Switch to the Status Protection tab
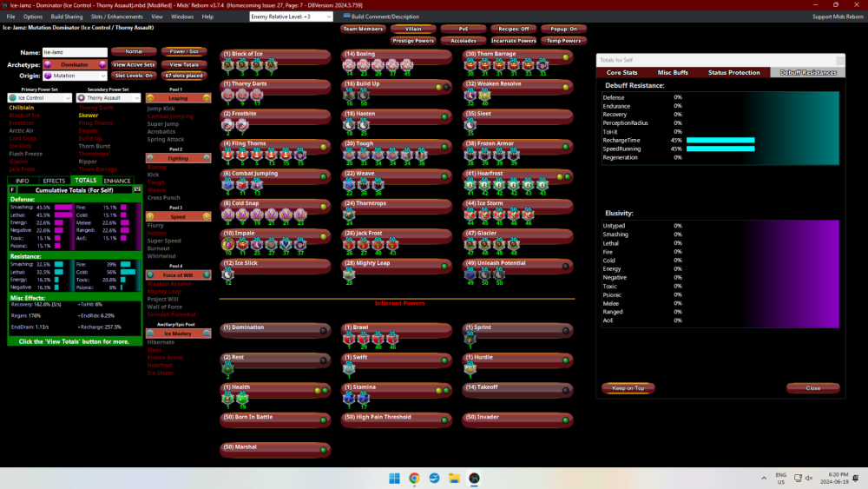This screenshot has width=868, height=489. [x=734, y=73]
